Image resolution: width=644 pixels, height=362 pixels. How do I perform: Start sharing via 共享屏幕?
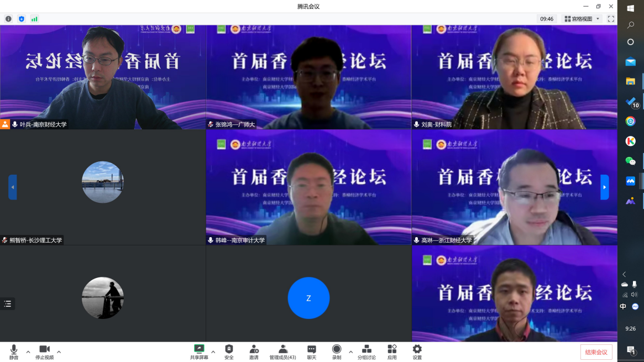pyautogui.click(x=199, y=352)
